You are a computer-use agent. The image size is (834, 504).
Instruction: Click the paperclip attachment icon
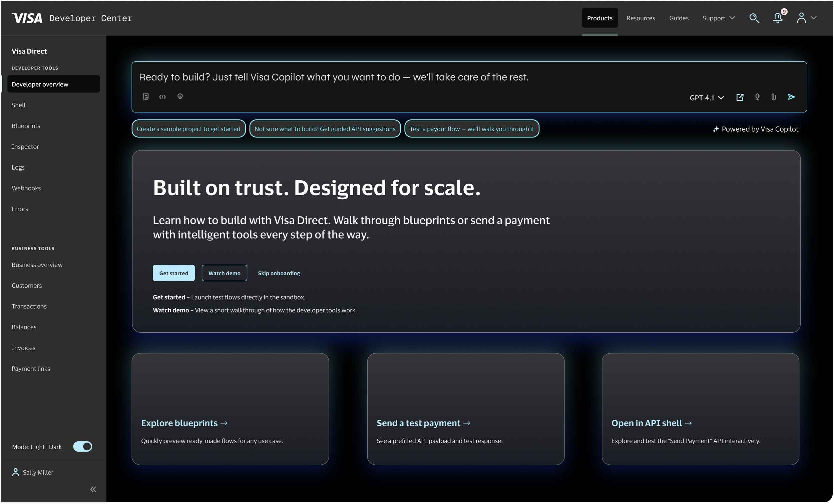tap(773, 97)
